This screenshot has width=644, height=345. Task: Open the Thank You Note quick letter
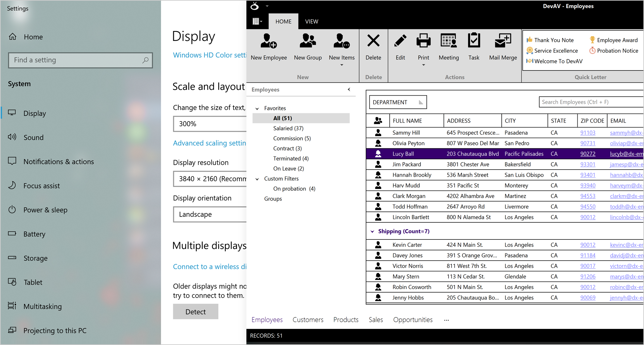pyautogui.click(x=554, y=40)
